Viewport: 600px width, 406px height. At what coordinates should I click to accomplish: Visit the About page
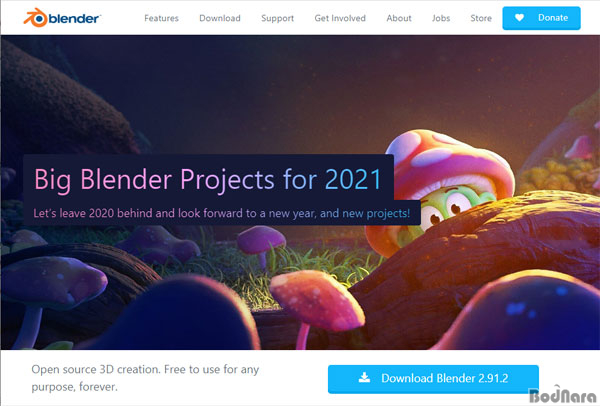pyautogui.click(x=399, y=18)
